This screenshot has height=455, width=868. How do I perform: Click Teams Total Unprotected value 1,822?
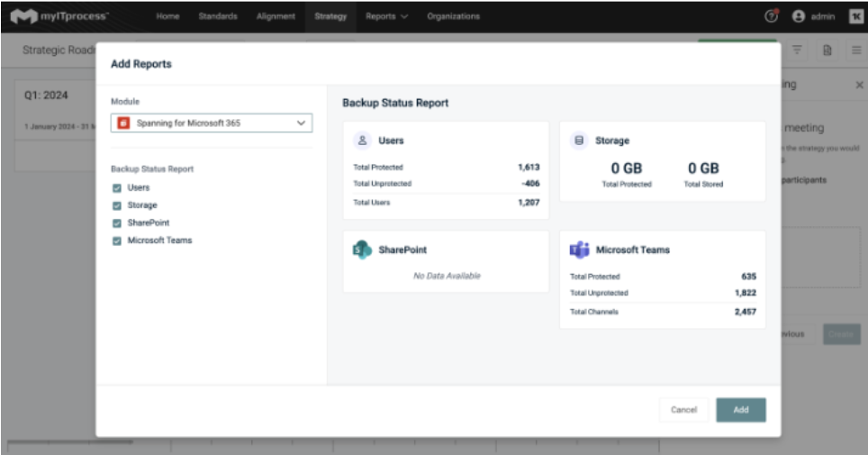[x=746, y=293]
